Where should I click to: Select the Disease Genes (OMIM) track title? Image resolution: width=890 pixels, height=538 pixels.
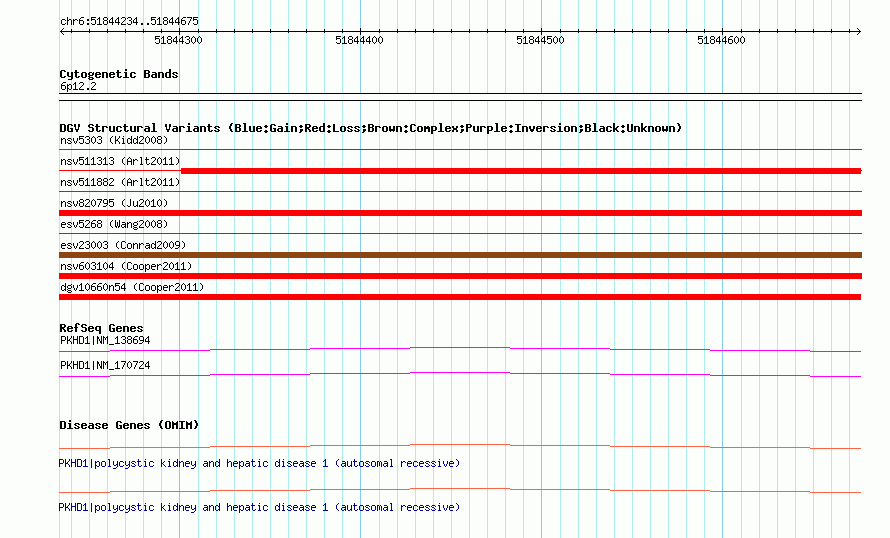(x=129, y=425)
